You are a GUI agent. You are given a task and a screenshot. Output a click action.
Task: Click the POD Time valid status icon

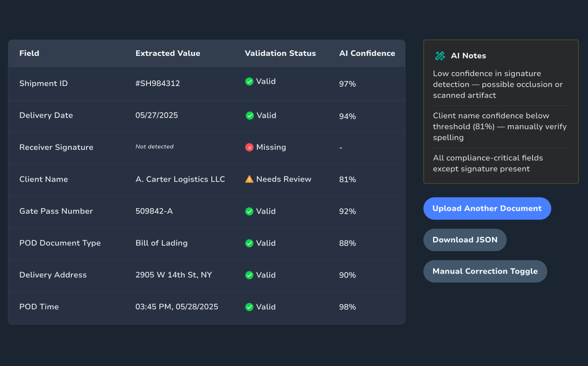pos(249,307)
